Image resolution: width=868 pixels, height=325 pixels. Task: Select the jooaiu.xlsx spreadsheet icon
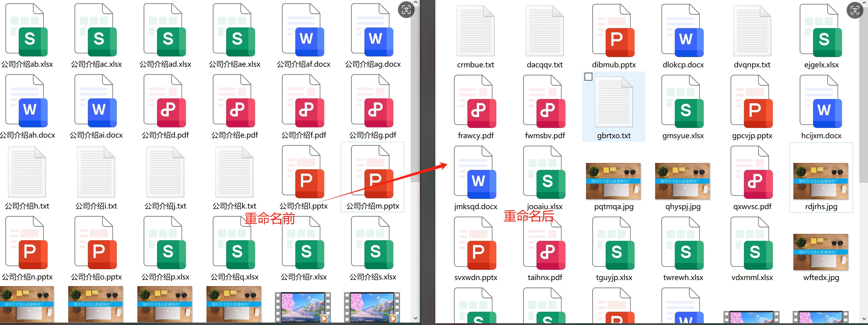click(x=545, y=172)
